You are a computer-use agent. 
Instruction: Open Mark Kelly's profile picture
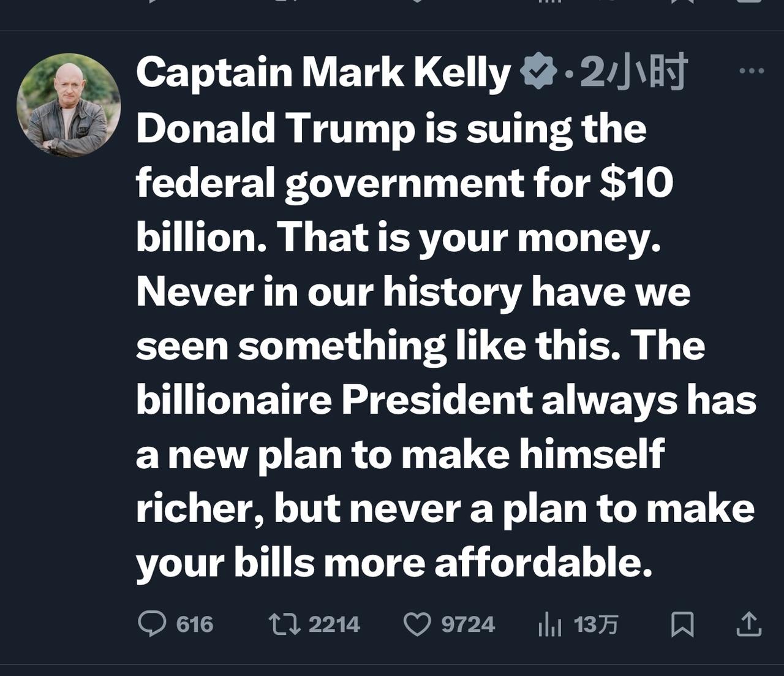[69, 105]
